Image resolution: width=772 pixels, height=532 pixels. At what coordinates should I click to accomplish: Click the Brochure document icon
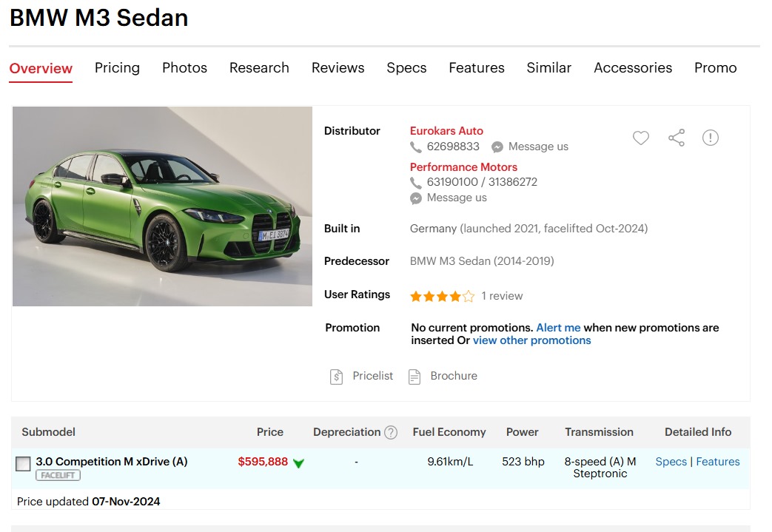[414, 377]
